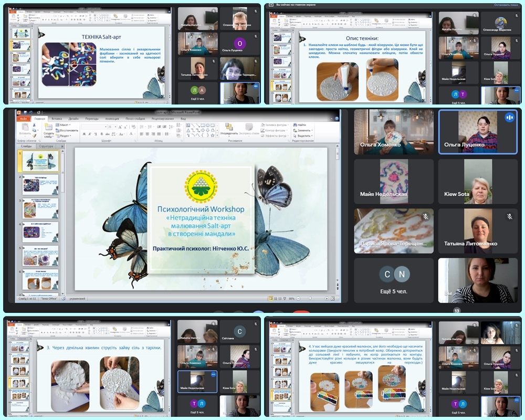Click numbered list icon in large center PowerPoint
Screen dimensions: 525x420
pos(151,127)
